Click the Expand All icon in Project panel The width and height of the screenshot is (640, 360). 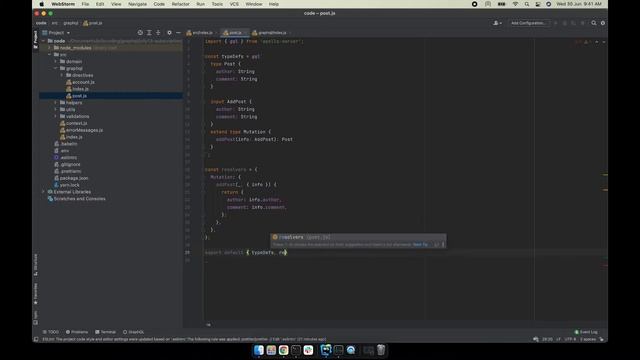pyautogui.click(x=149, y=33)
